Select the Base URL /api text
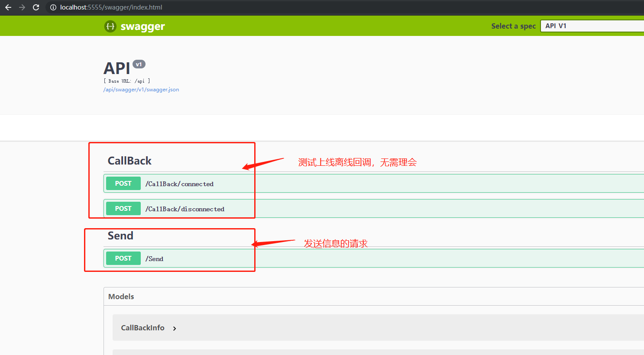Screen dimensions: 644x355 [x=127, y=81]
